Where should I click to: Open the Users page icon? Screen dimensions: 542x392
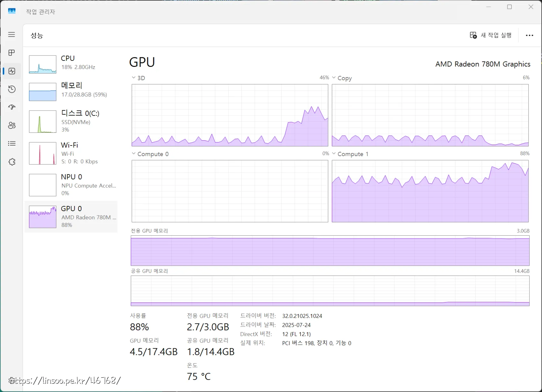[x=12, y=125]
